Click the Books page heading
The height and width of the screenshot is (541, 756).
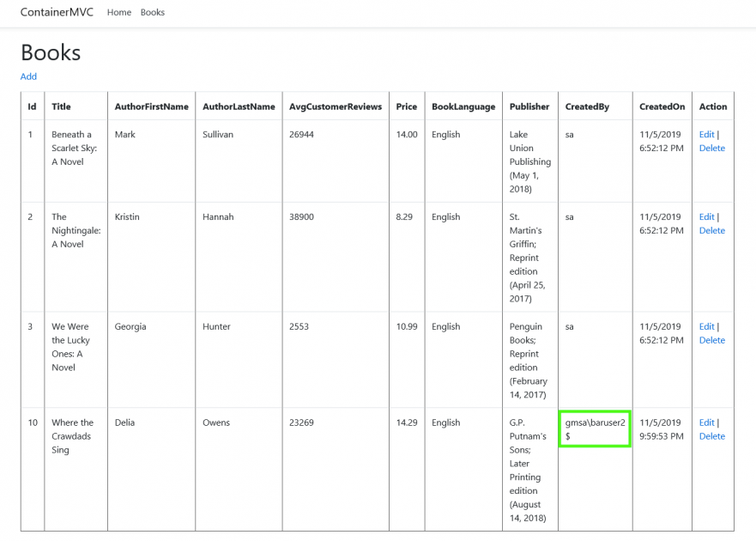point(50,52)
